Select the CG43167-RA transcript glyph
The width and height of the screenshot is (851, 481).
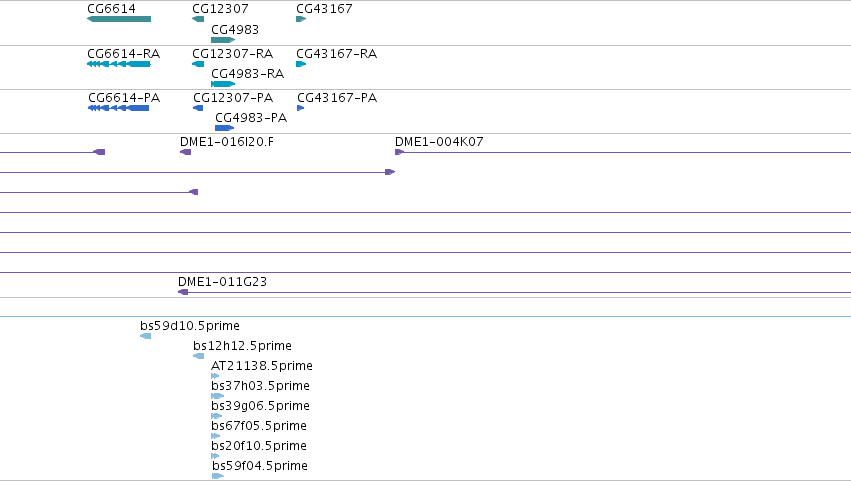coord(301,64)
